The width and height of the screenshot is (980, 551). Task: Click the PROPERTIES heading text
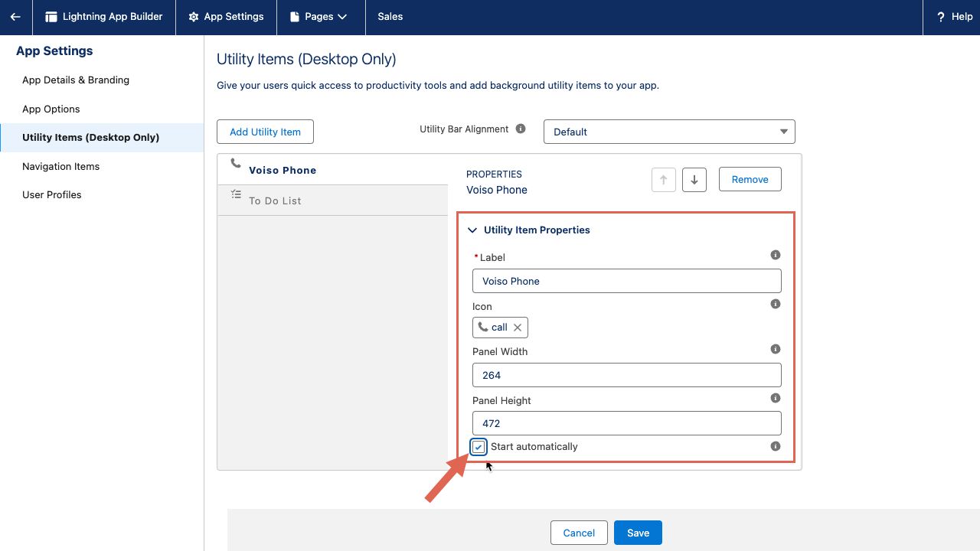pos(494,174)
